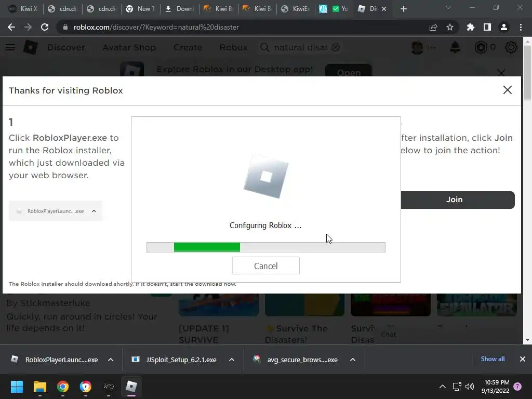Cancel the Roblox configuration
Viewport: 532px width, 399px height.
(265, 265)
